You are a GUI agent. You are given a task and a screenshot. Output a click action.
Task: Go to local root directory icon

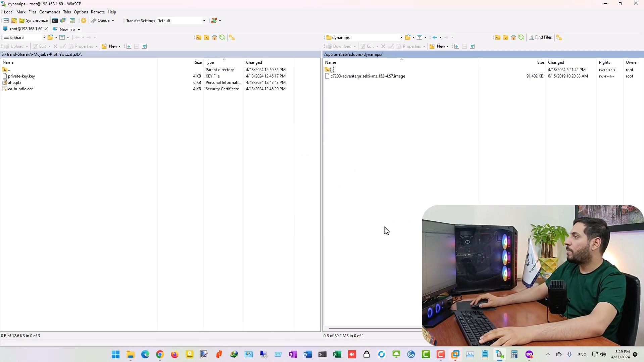206,37
